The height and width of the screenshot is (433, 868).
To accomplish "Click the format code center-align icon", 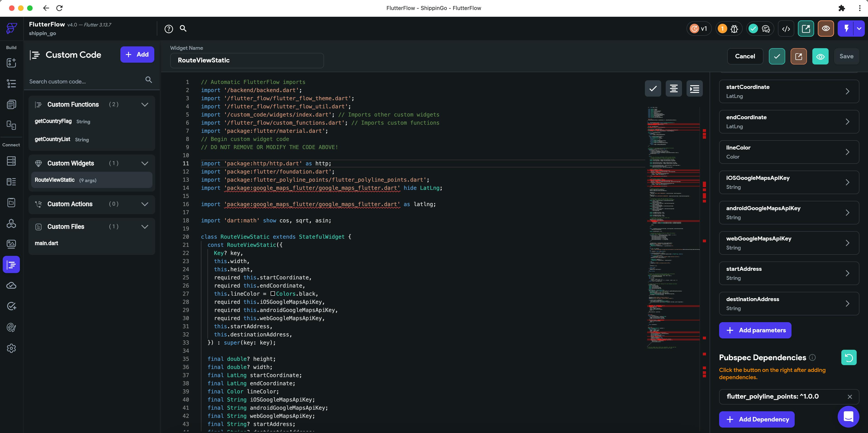I will 674,89.
